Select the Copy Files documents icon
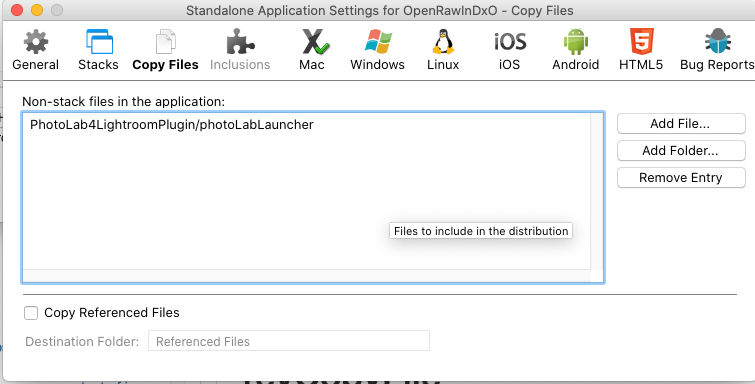The image size is (755, 384). pos(165,41)
